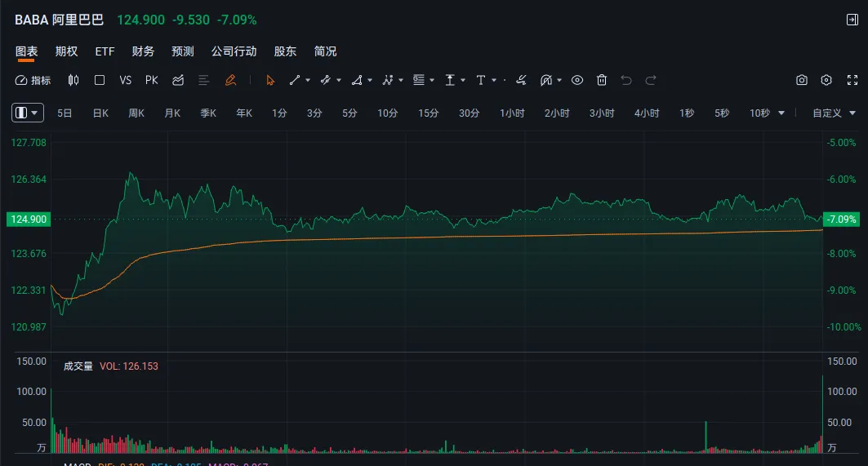The width and height of the screenshot is (868, 466).
Task: Open chart settings gear icon
Action: [x=826, y=80]
